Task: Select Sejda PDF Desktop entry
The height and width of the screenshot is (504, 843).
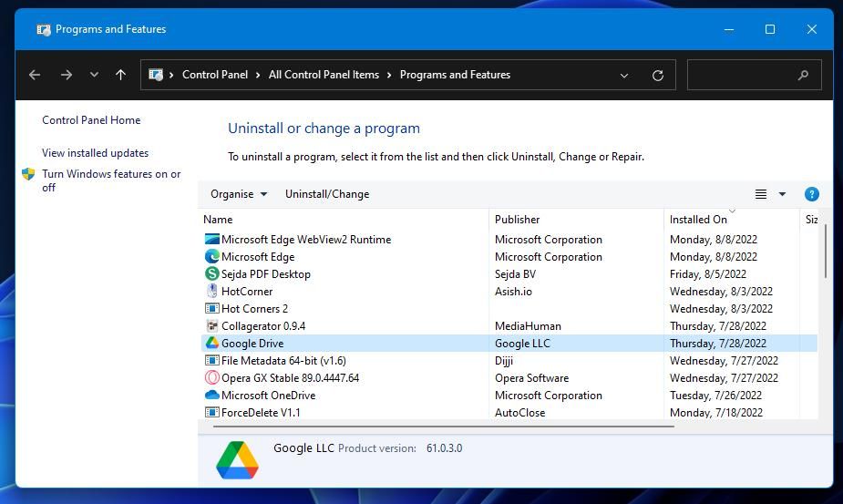Action: pos(265,273)
